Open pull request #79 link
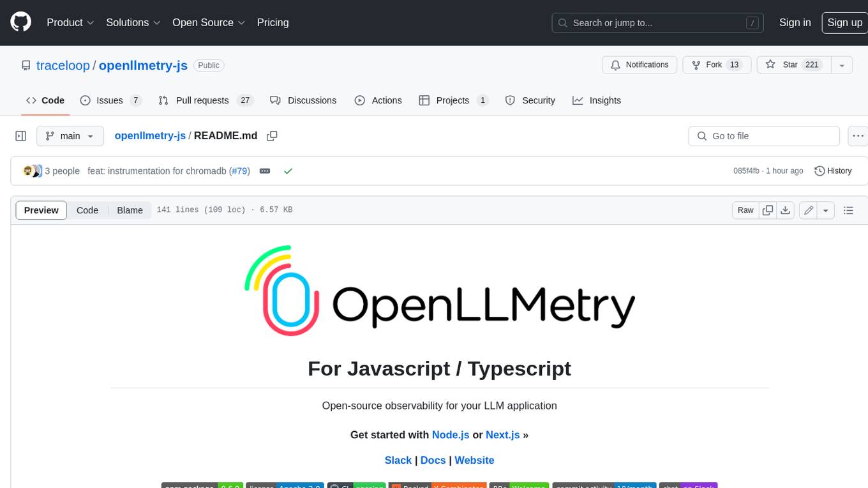The image size is (868, 488). point(240,171)
